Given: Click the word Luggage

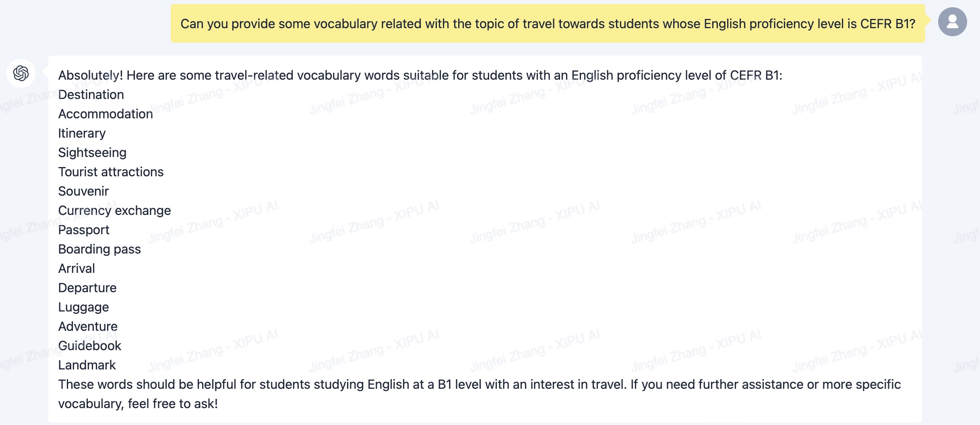Looking at the screenshot, I should [83, 307].
